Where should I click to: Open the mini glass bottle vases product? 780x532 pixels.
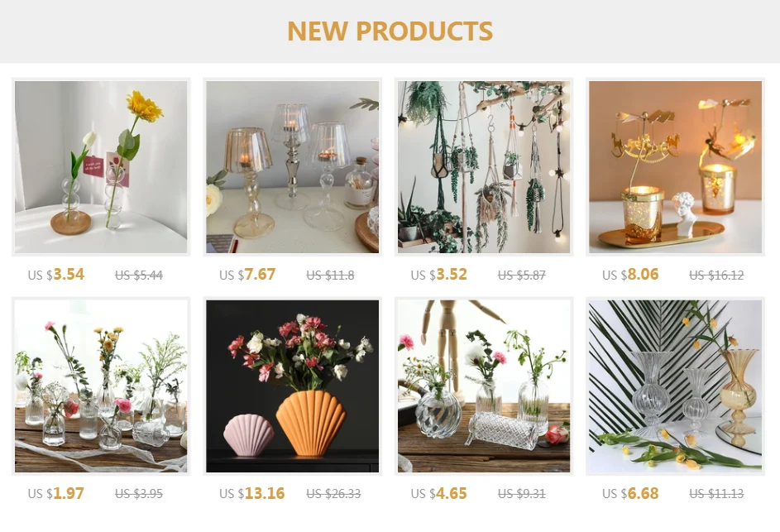point(101,386)
